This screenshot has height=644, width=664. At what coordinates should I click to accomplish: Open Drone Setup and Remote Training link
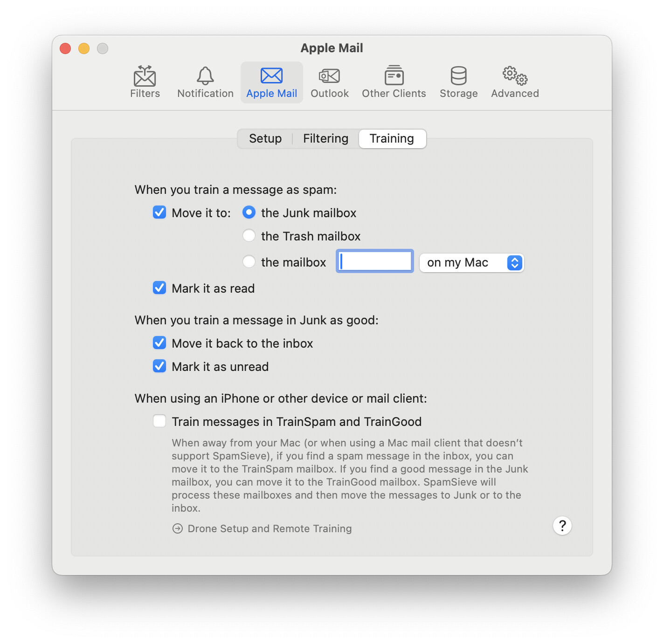pyautogui.click(x=270, y=528)
